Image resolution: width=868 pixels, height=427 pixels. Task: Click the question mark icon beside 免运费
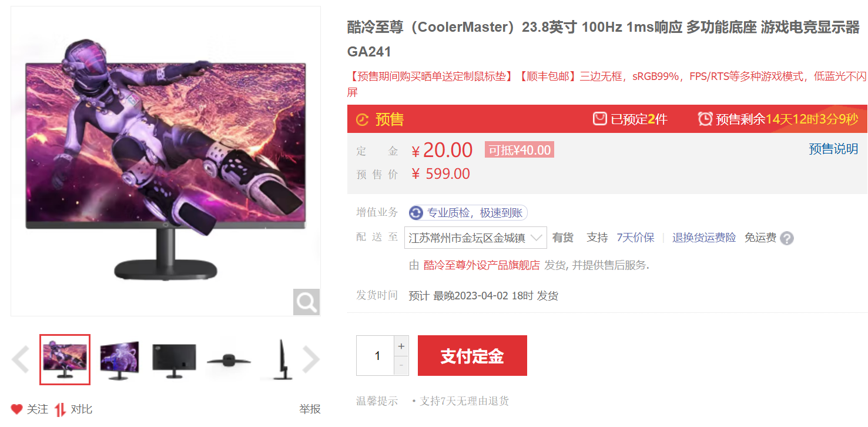point(787,238)
